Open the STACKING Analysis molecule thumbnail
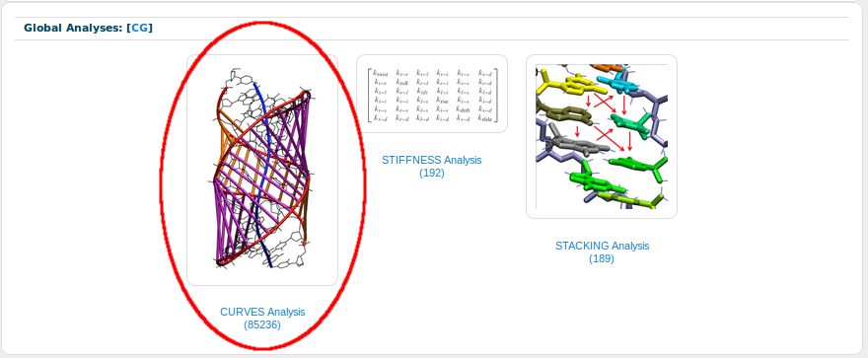 tap(602, 137)
